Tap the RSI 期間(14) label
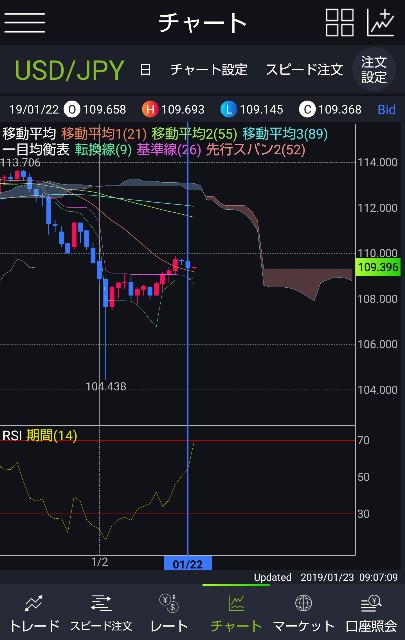The image size is (405, 640). click(40, 436)
